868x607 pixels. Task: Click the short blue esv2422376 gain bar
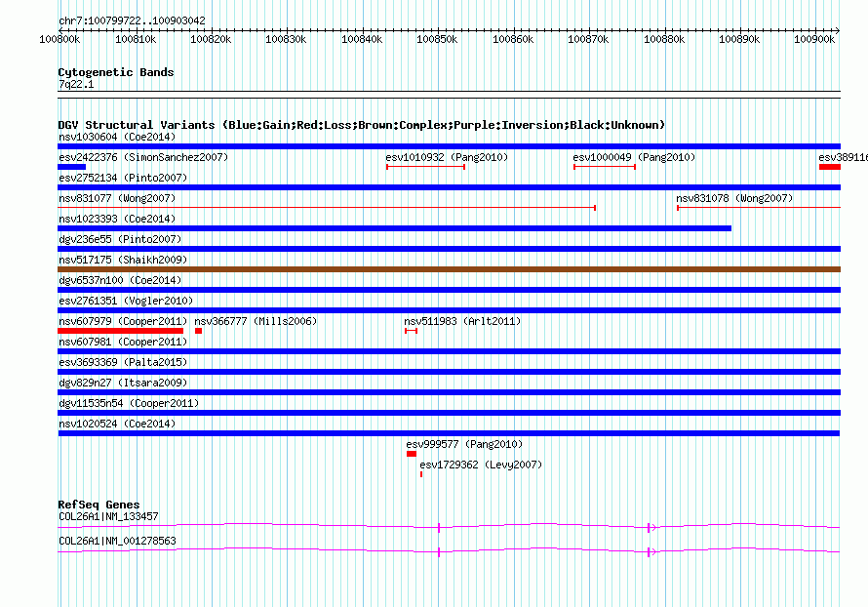tap(71, 167)
